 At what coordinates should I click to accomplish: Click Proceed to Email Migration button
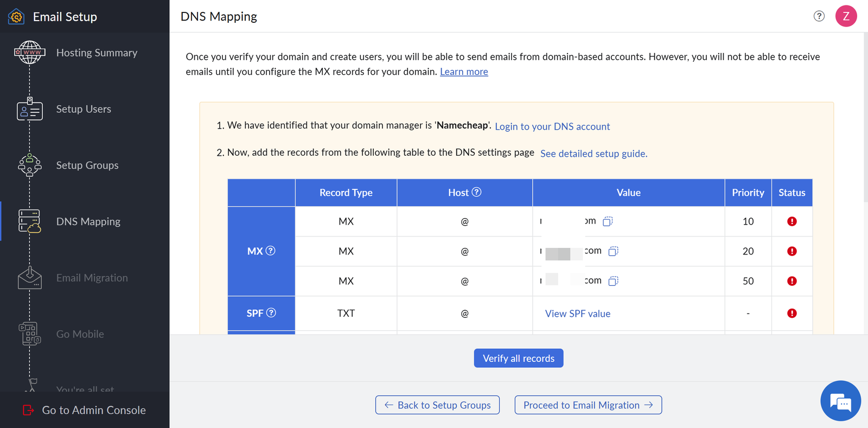(588, 405)
